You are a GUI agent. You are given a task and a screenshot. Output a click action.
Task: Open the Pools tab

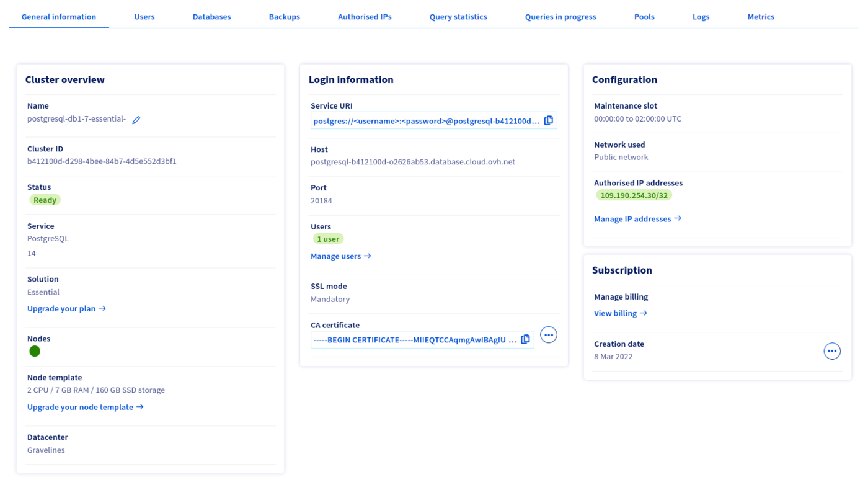tap(644, 17)
